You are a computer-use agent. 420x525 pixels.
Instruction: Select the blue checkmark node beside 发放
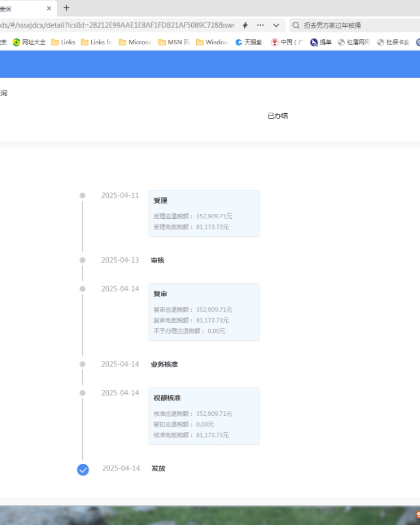[83, 470]
